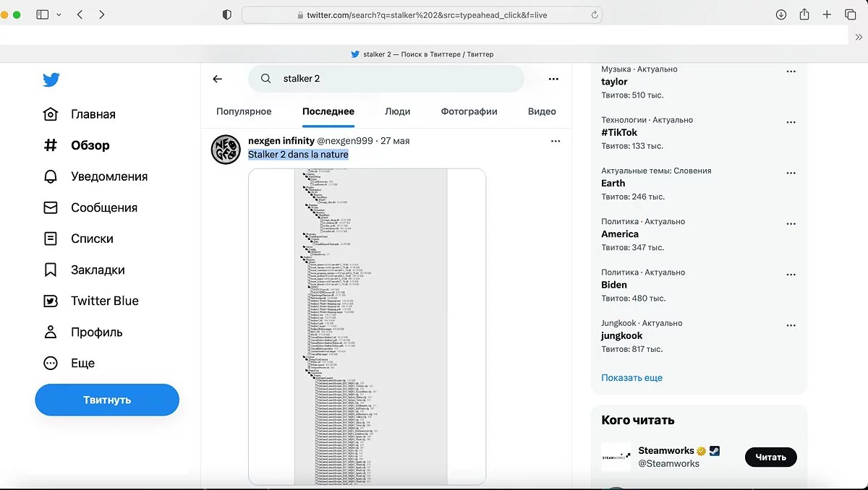Expand the dropdown arrow beside the sidebar icon
Screen dimensions: 868x490
click(59, 14)
